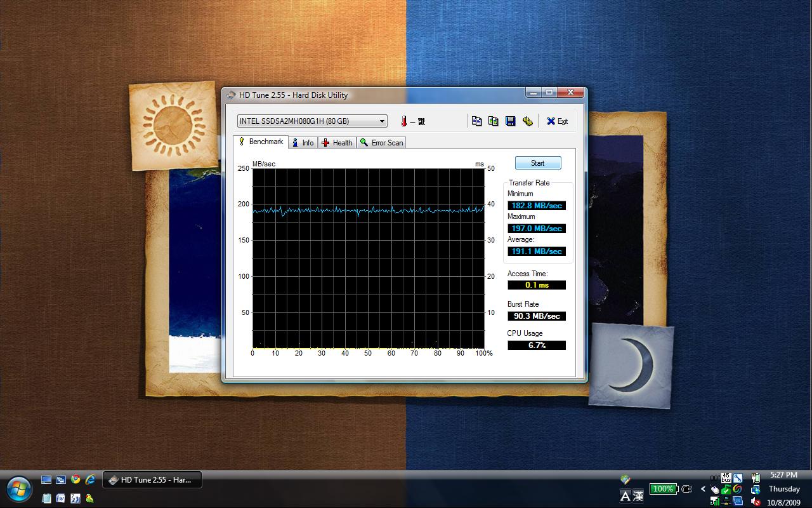Click the Minimum value 182.8 MB/sec
Image resolution: width=812 pixels, height=508 pixels.
pos(537,206)
